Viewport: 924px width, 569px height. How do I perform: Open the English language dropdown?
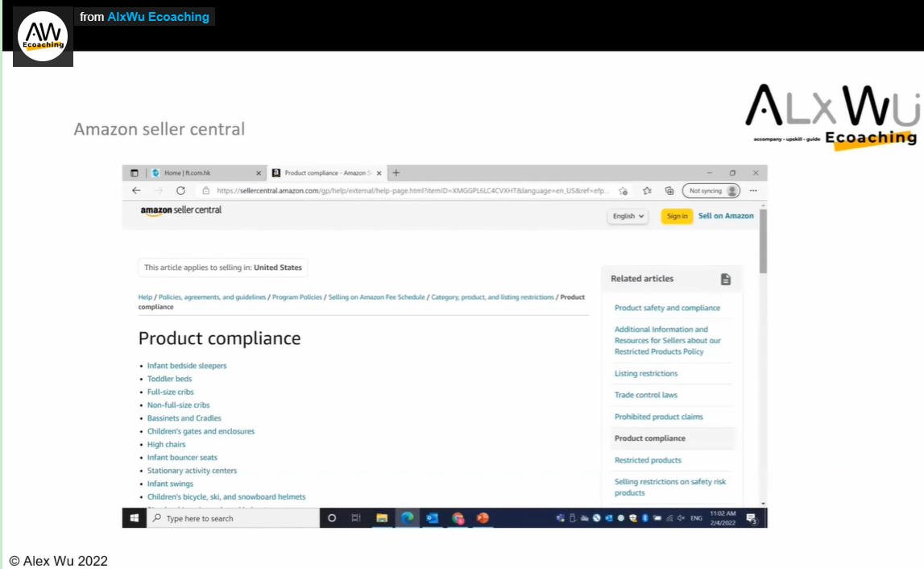628,216
